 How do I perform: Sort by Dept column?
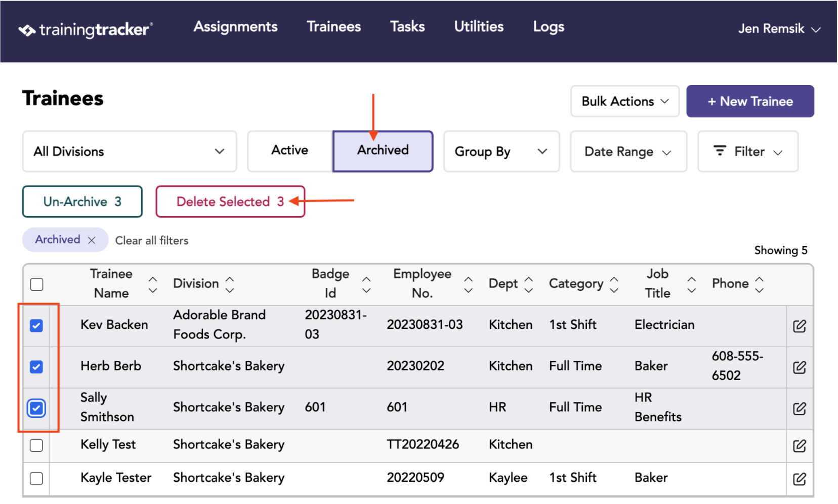(x=529, y=285)
